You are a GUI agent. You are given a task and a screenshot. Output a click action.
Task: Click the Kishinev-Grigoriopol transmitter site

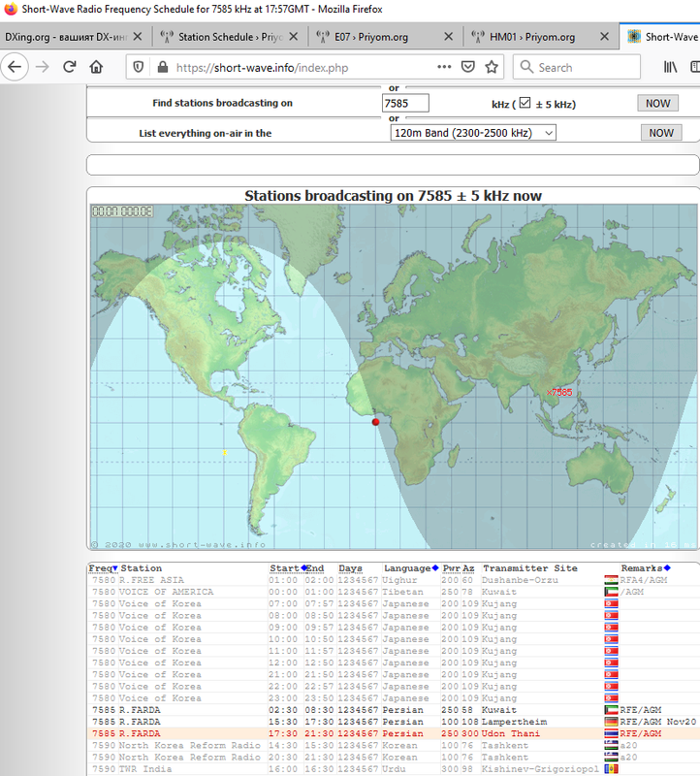pos(540,769)
